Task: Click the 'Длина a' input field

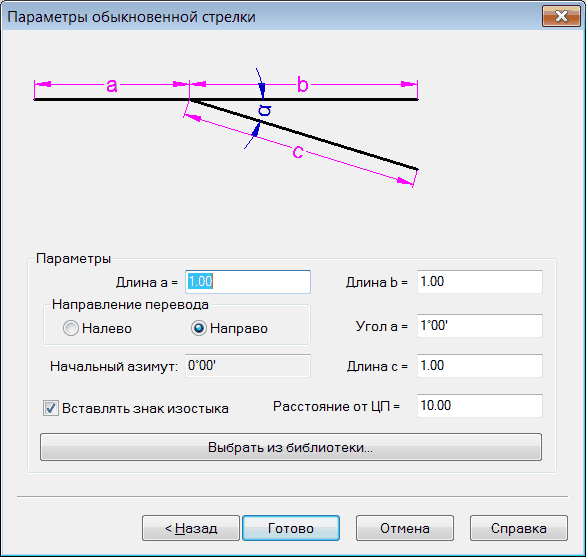Action: tap(248, 282)
